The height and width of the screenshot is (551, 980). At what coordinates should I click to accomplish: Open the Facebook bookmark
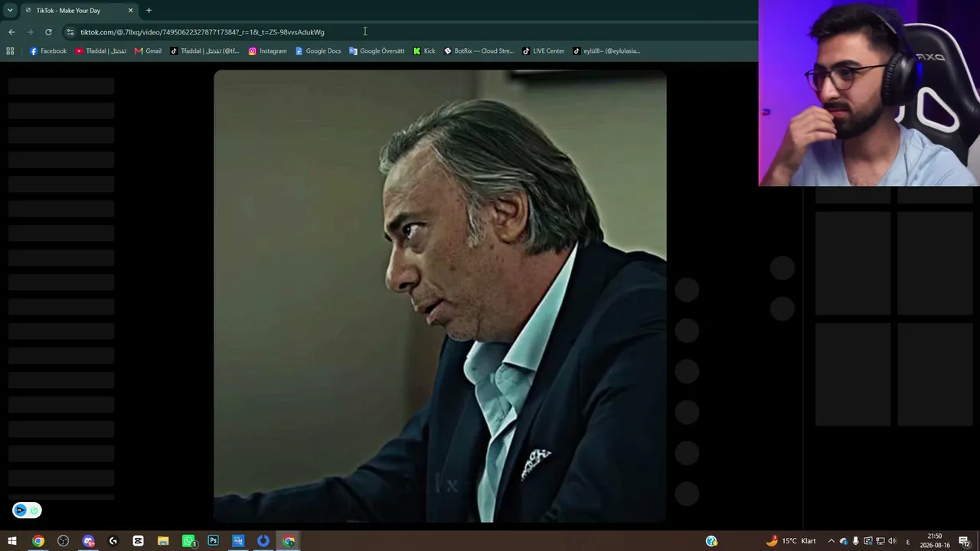[47, 51]
